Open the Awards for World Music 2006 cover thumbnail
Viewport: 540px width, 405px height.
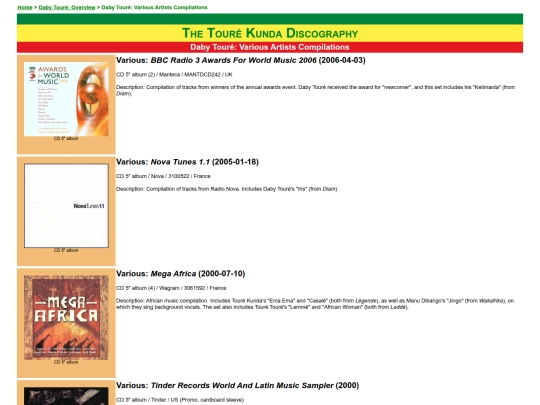coord(66,99)
